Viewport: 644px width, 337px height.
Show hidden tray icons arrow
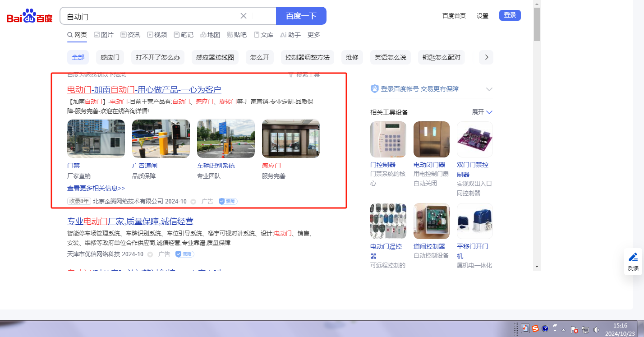click(563, 329)
